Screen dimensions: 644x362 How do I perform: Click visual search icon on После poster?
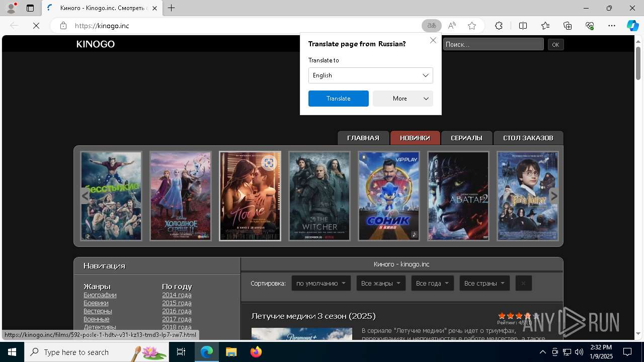pos(269,163)
